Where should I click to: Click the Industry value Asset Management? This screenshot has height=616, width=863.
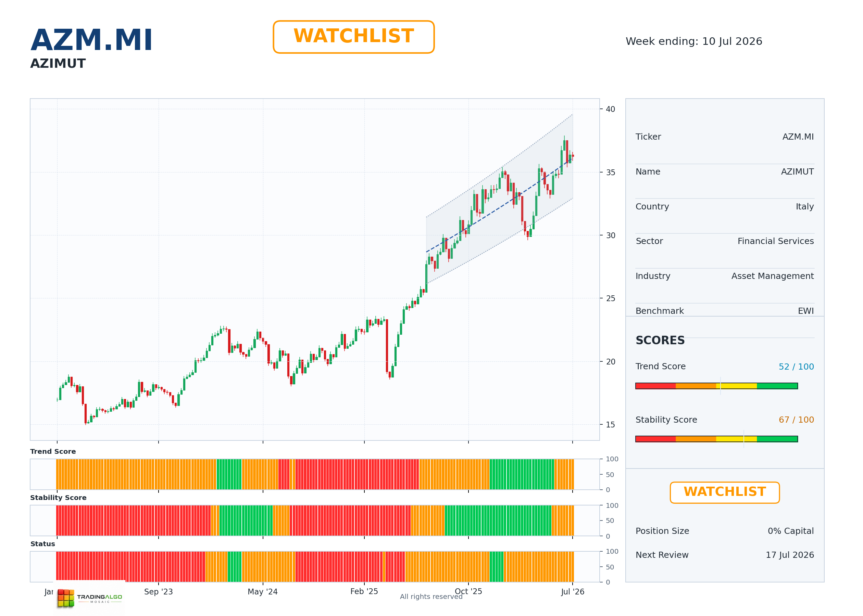point(772,276)
